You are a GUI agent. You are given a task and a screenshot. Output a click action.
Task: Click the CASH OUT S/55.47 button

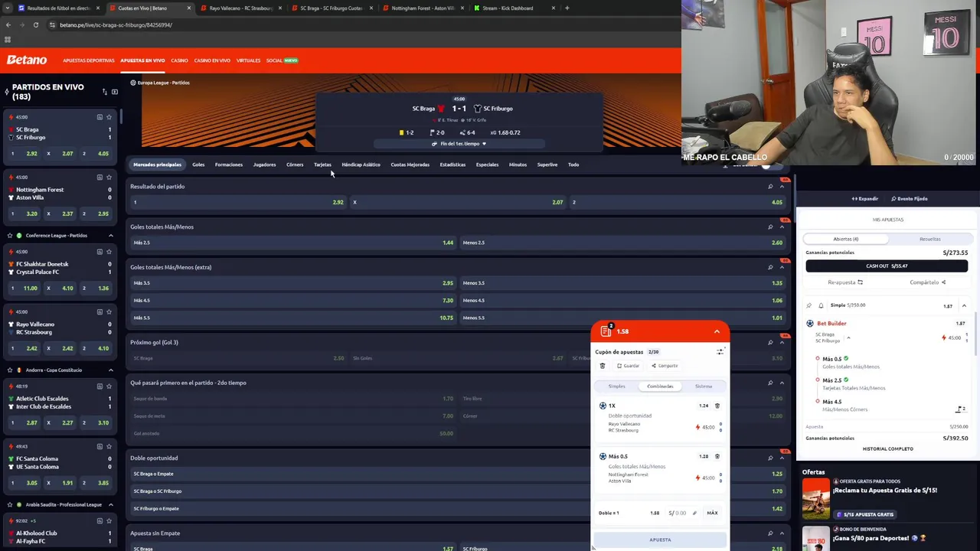point(887,266)
